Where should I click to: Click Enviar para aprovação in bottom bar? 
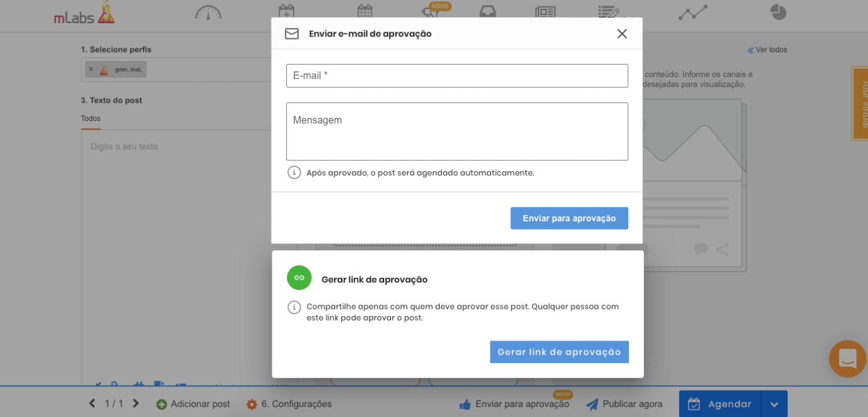tap(515, 404)
